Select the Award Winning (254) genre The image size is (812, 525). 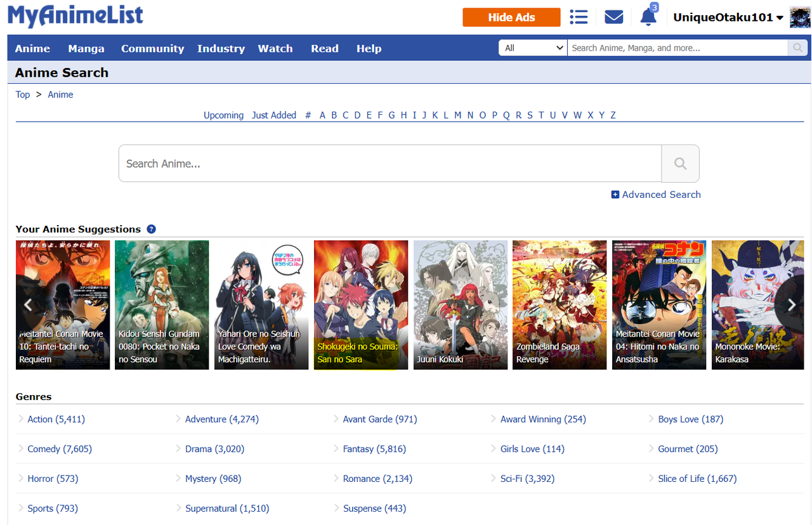pos(543,419)
